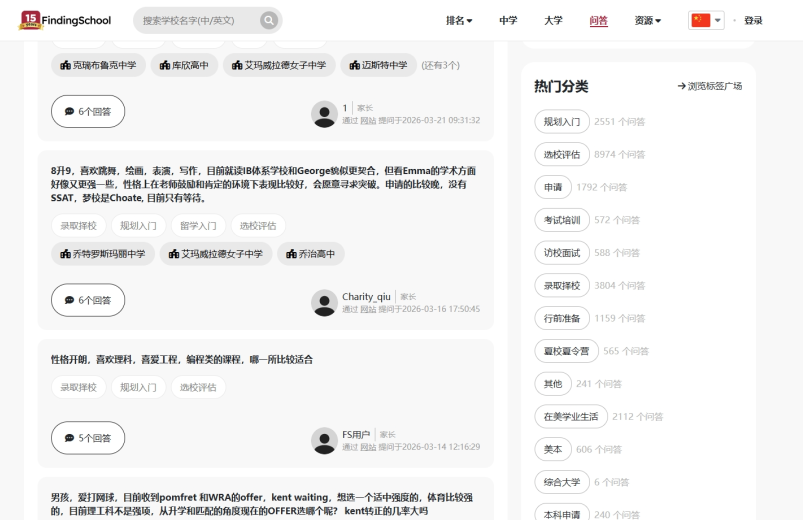Select the 综合大学 category
Screen dimensions: 803x520
(x=562, y=482)
